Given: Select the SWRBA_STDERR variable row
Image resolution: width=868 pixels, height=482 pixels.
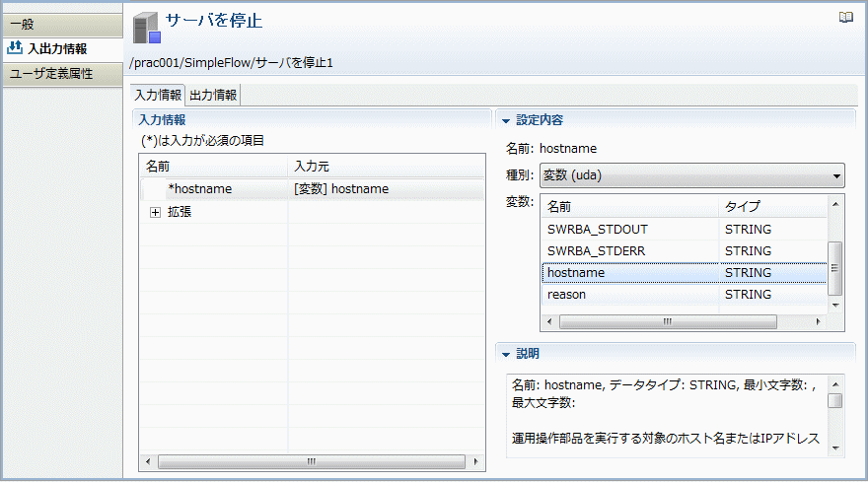Looking at the screenshot, I should pyautogui.click(x=685, y=251).
